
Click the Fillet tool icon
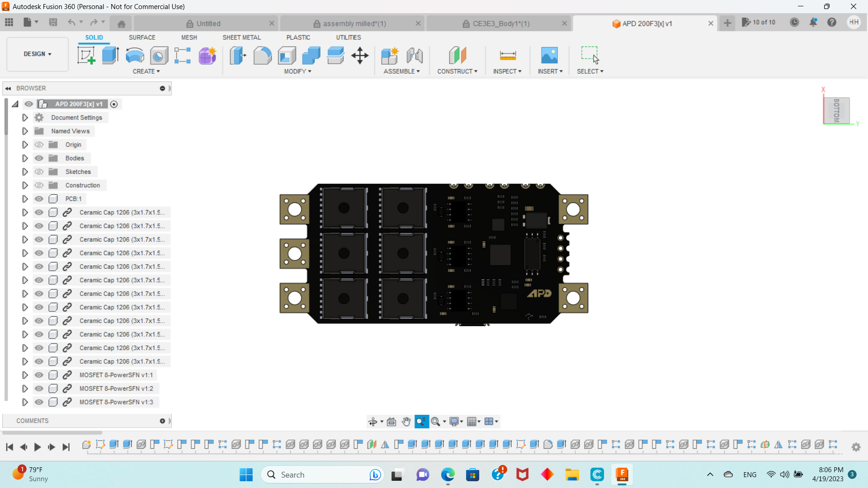coord(262,56)
